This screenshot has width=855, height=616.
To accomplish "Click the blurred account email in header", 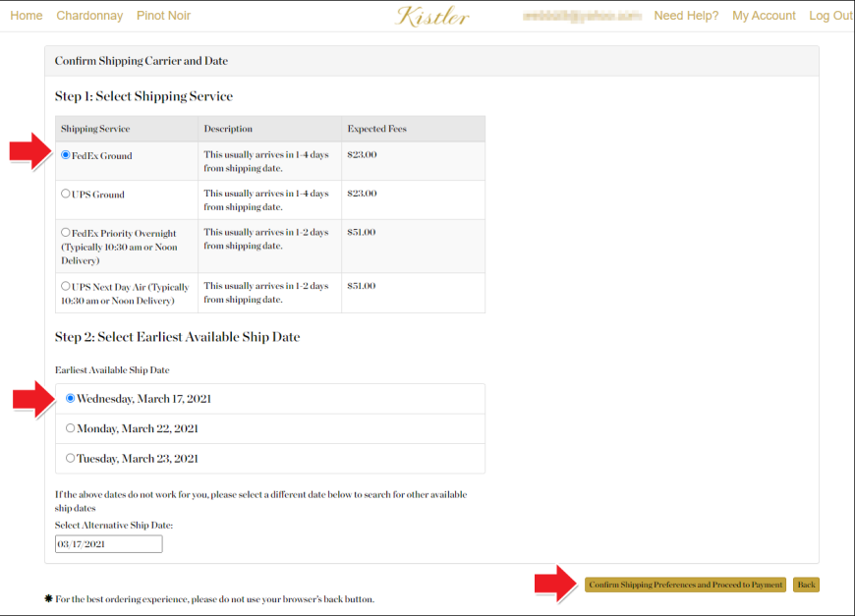I will tap(581, 16).
